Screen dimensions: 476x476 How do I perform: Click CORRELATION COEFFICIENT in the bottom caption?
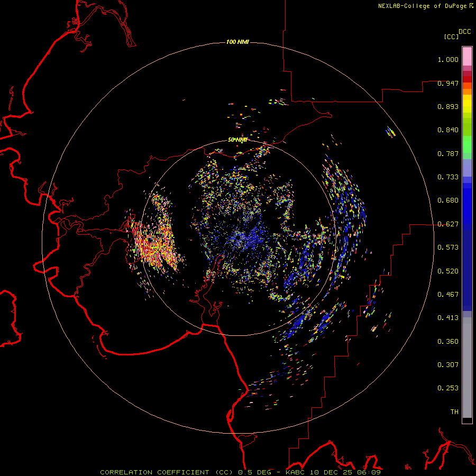154,472
